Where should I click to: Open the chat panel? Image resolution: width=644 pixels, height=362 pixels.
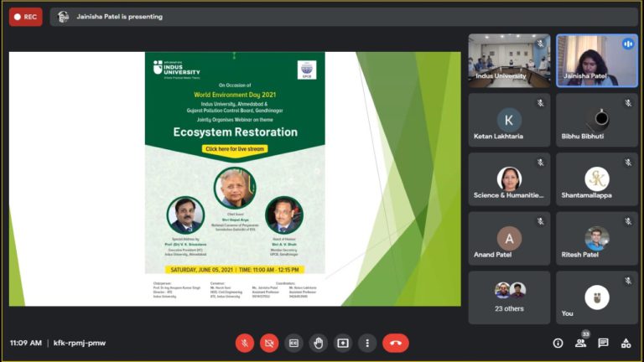click(x=603, y=343)
